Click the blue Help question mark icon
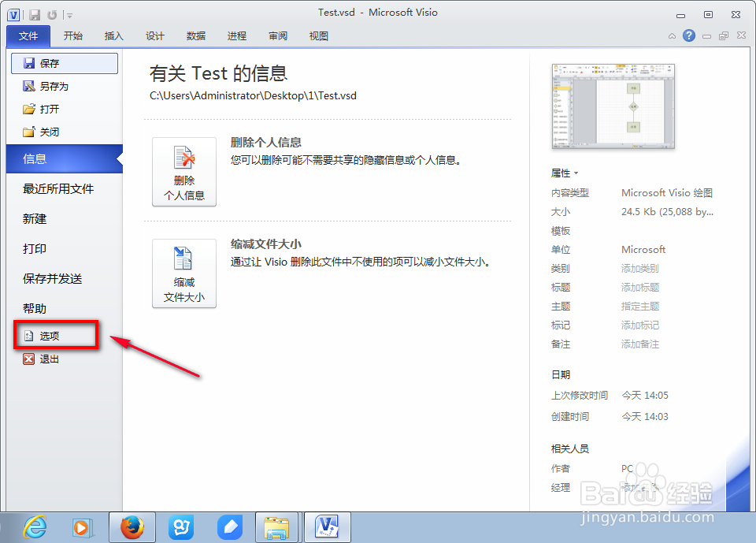 point(689,35)
